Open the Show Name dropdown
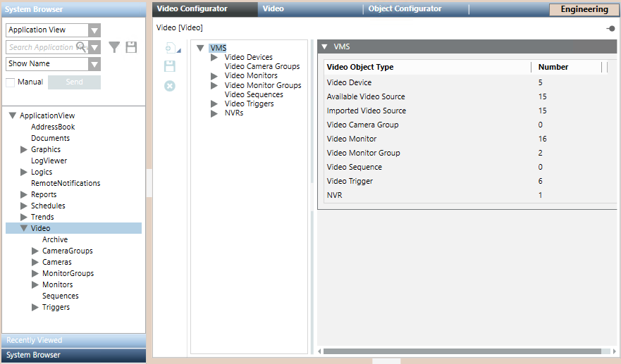The height and width of the screenshot is (364, 621). (x=94, y=64)
